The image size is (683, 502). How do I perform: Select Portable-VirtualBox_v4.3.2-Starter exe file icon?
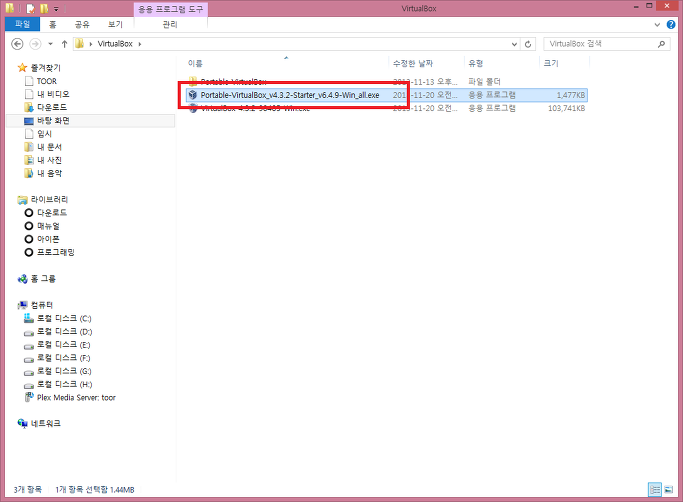click(193, 95)
